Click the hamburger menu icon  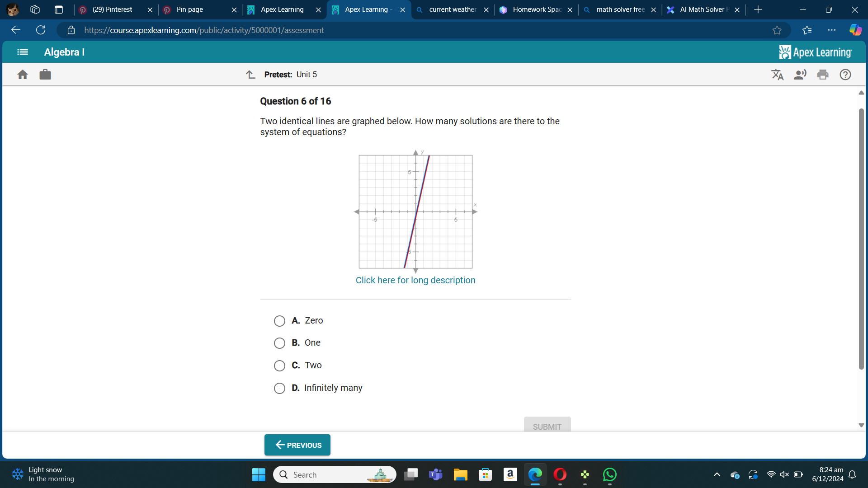click(x=22, y=52)
